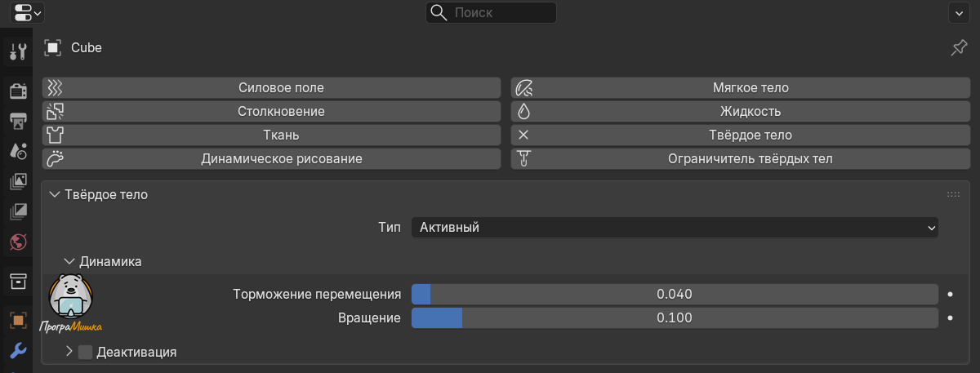The width and height of the screenshot is (980, 373).
Task: Open the View Layer image-stack tab
Action: click(x=18, y=181)
